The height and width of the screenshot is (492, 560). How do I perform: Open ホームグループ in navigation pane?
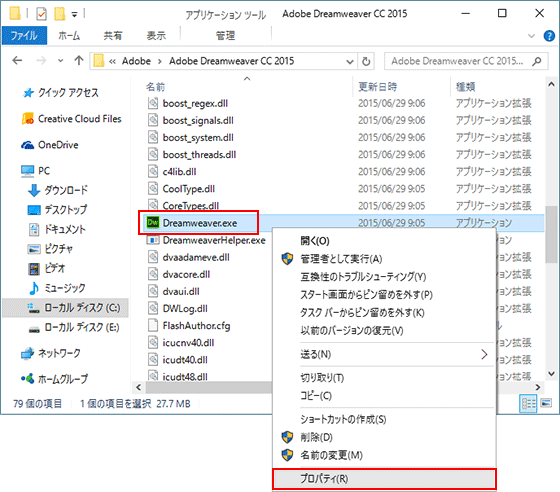54,379
